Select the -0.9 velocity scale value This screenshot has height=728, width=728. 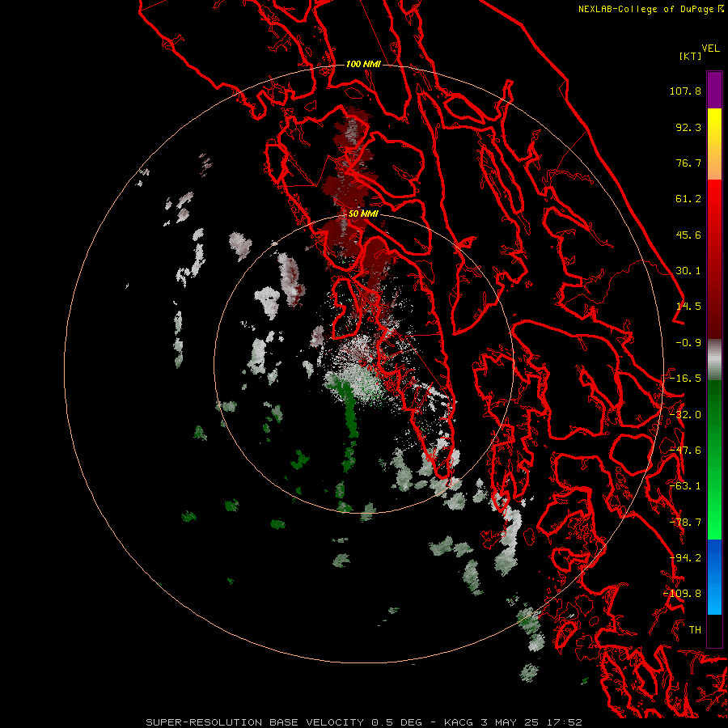tap(688, 343)
